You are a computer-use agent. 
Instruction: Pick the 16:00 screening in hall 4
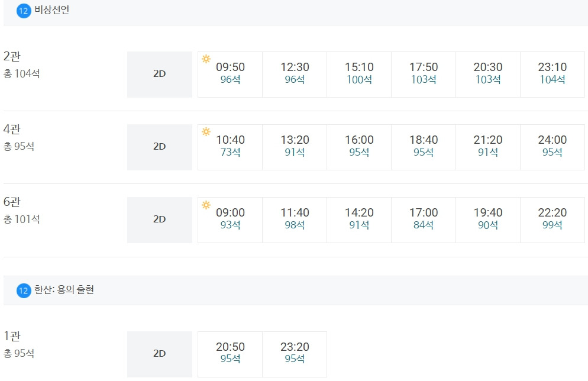pyautogui.click(x=359, y=147)
